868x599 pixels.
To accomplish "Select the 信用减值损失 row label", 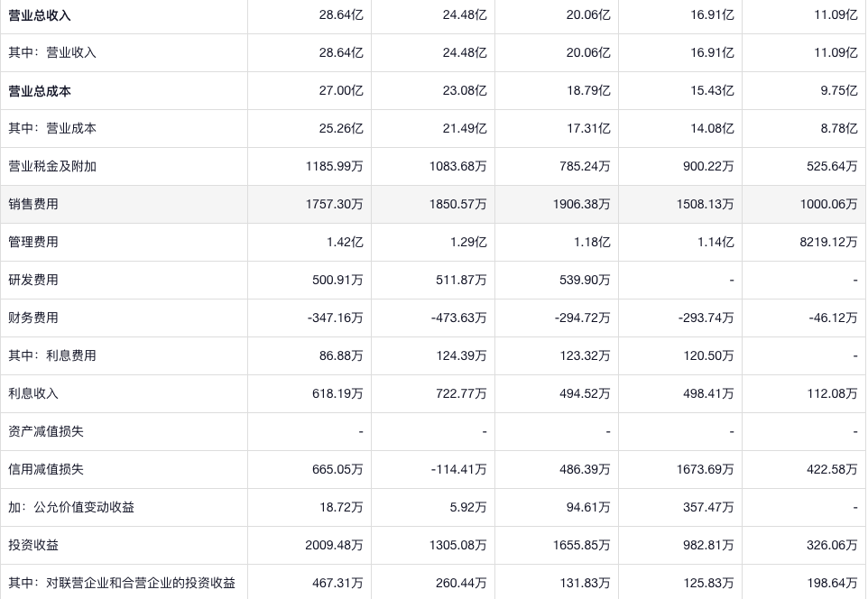I will click(46, 470).
